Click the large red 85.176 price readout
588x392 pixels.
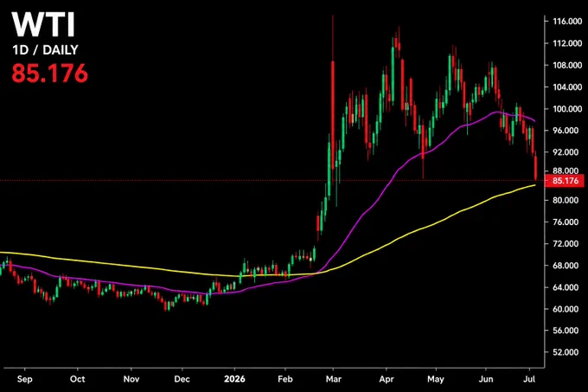pos(50,74)
